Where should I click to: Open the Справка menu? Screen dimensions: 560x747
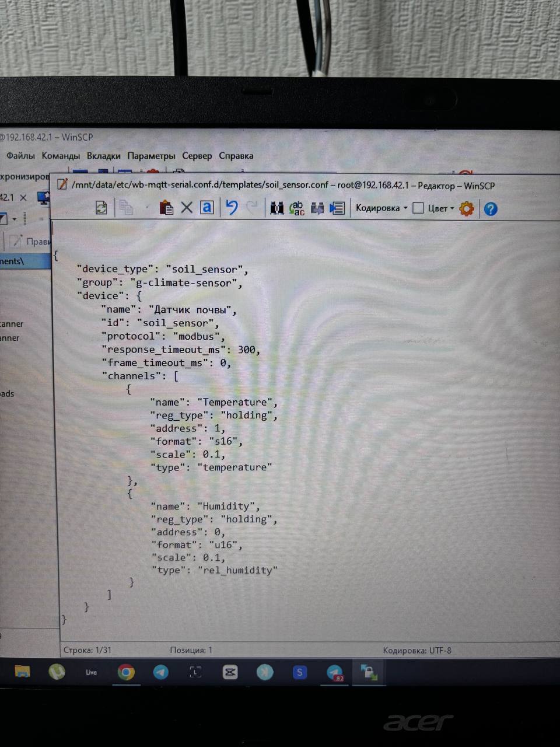pyautogui.click(x=236, y=156)
